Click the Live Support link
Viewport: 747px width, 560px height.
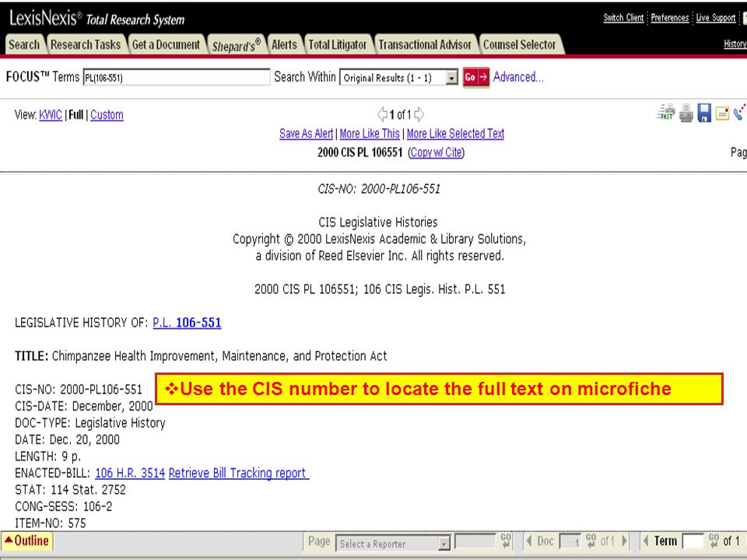[716, 18]
